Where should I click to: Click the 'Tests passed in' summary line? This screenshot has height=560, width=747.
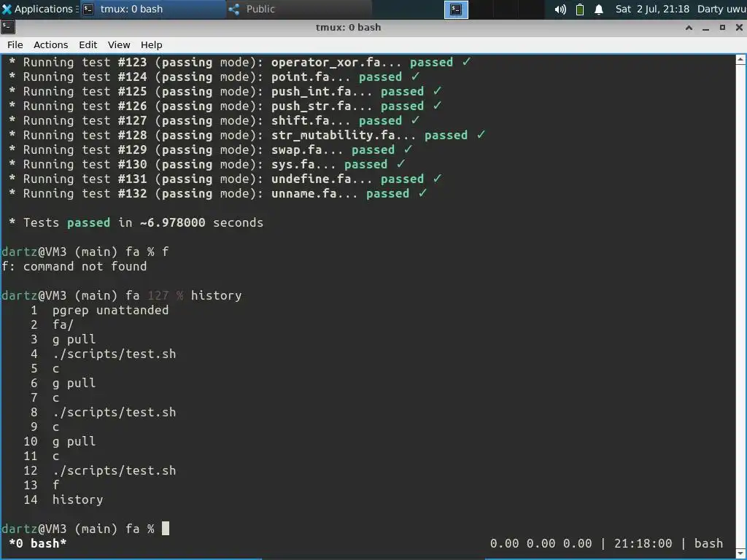pyautogui.click(x=136, y=222)
